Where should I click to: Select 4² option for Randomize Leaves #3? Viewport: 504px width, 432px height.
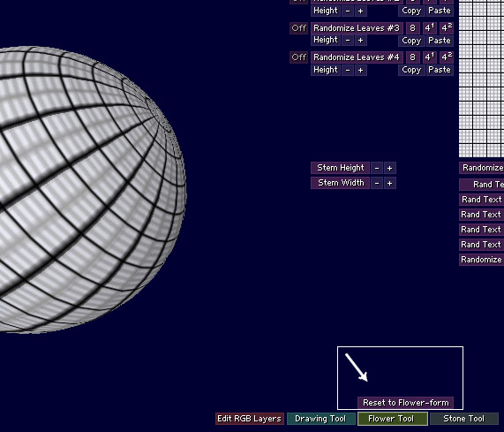pos(447,28)
